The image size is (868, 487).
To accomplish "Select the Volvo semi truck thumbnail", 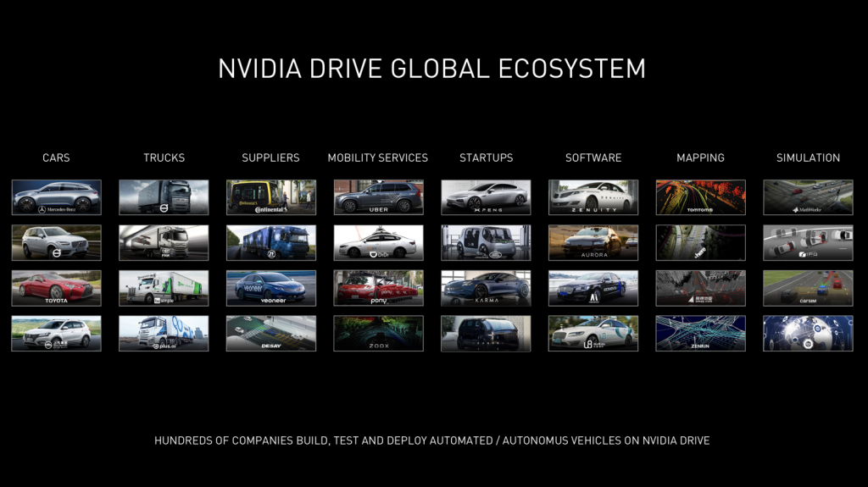I will click(x=164, y=197).
